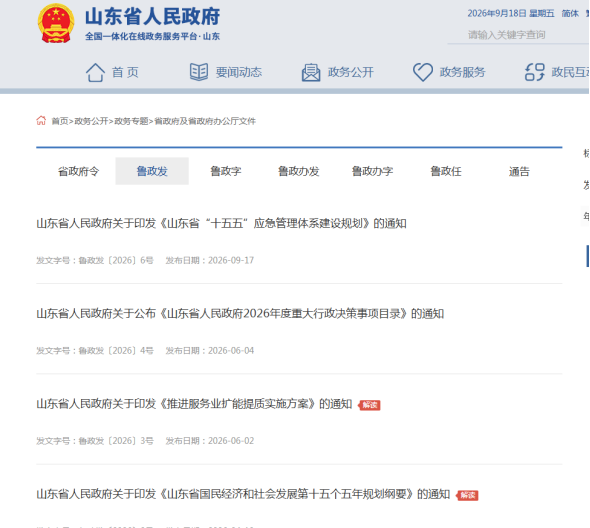Click document number 鲁政发〔2026〕6号

coord(116,260)
